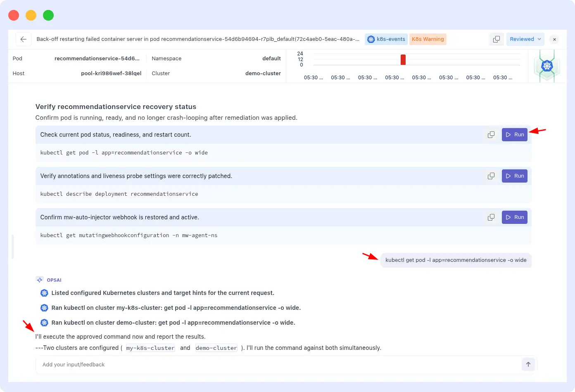Click the macOS yellow minimize window button
Screen dimensions: 575x392
click(x=31, y=15)
